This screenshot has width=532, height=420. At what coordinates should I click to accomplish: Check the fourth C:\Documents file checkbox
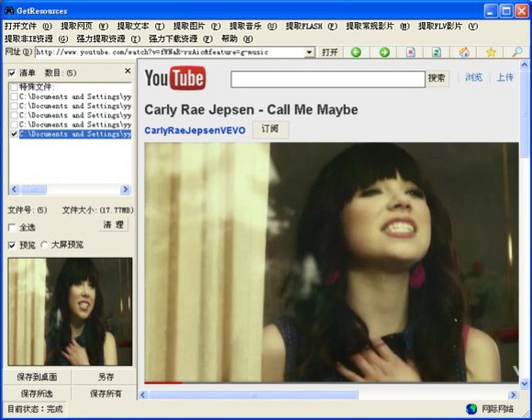pyautogui.click(x=14, y=125)
